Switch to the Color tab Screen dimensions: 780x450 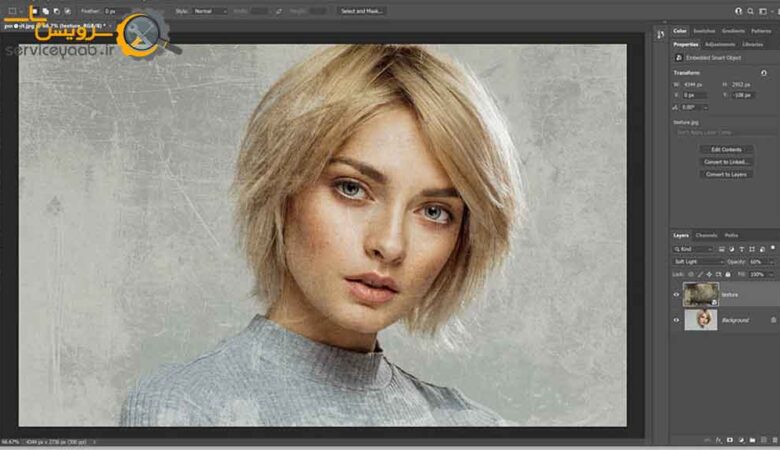[680, 31]
